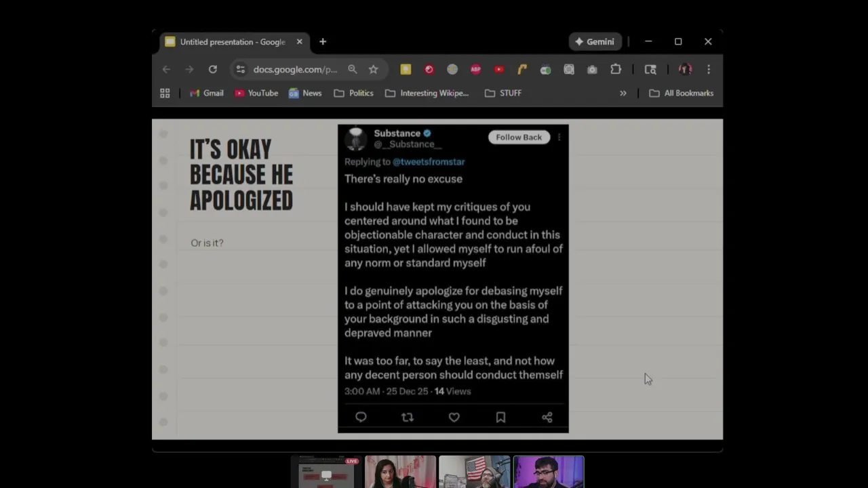
Task: Click the docs.google.com address bar
Action: [295, 69]
